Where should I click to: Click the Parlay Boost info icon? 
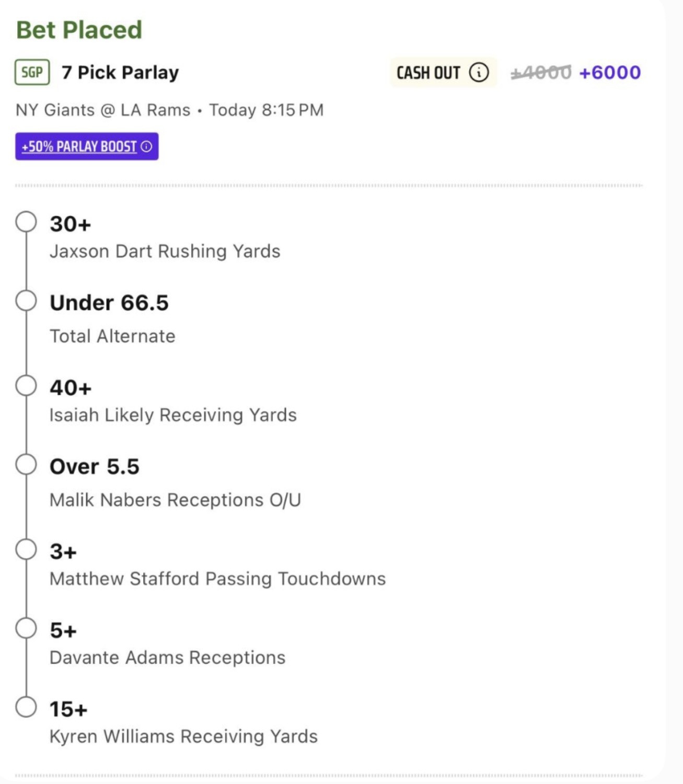point(147,146)
